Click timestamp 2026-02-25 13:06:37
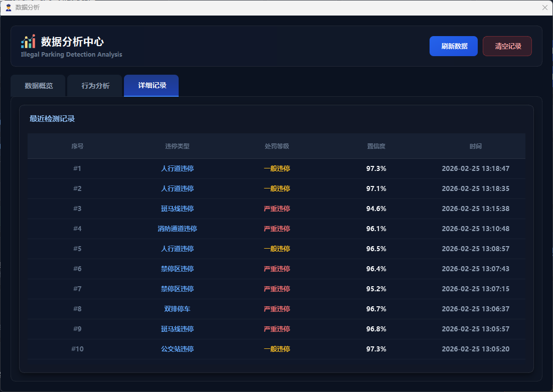553x392 pixels. (475, 309)
